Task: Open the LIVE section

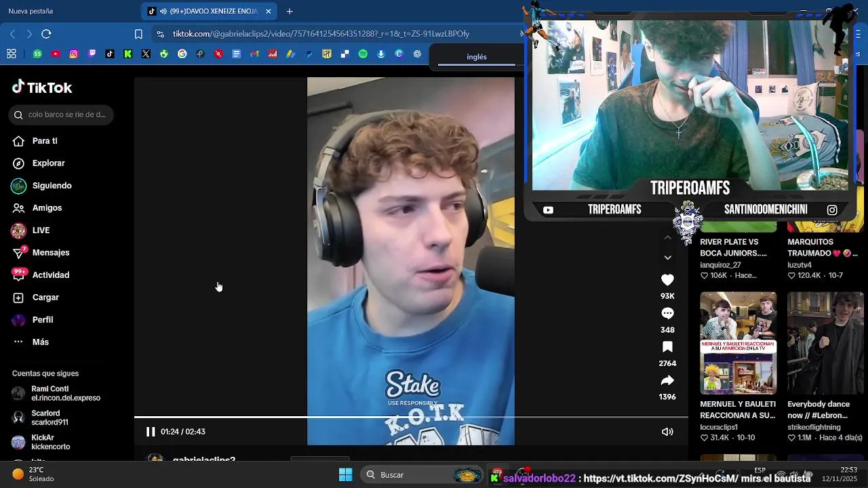Action: tap(41, 230)
